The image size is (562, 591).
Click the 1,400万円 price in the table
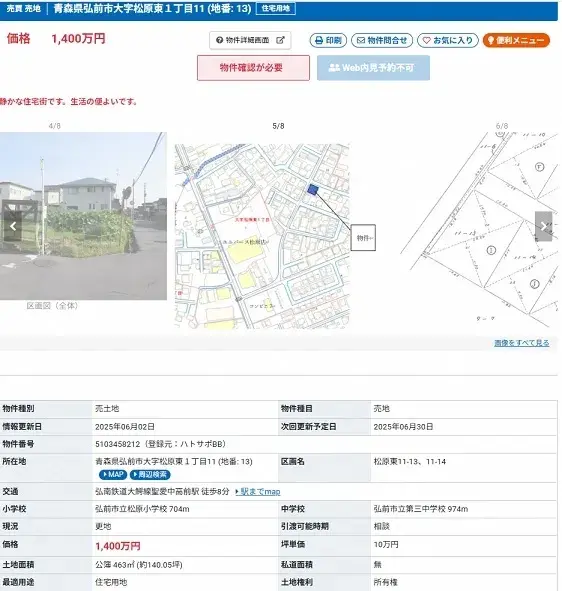[118, 546]
